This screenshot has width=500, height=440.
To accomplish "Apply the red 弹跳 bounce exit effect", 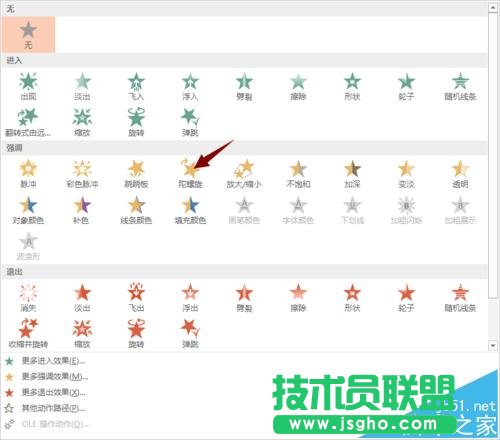I will coord(190,334).
